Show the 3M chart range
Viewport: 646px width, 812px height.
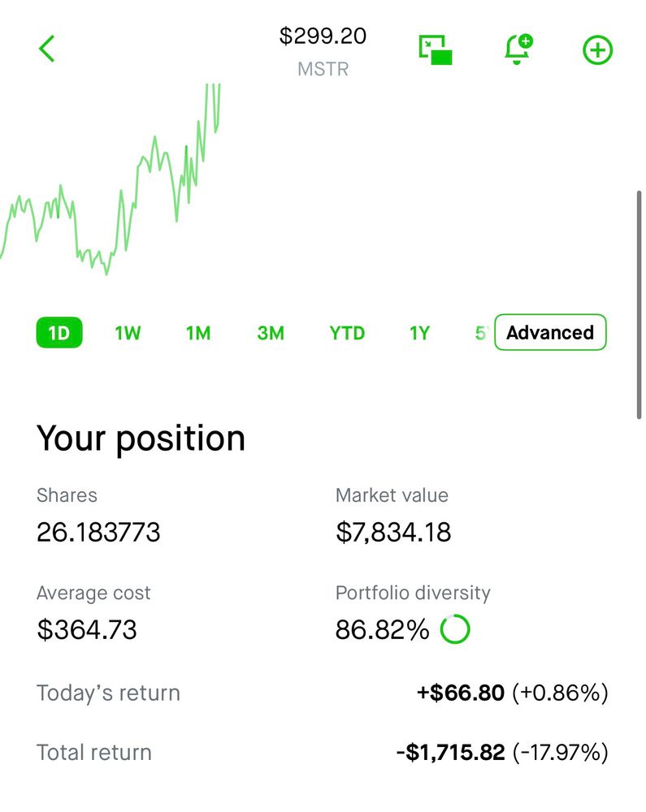click(x=271, y=333)
